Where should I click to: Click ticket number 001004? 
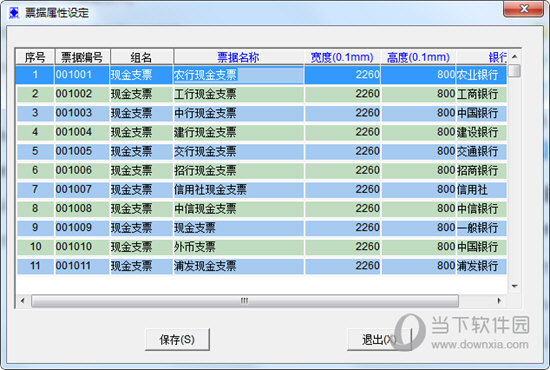click(x=82, y=132)
